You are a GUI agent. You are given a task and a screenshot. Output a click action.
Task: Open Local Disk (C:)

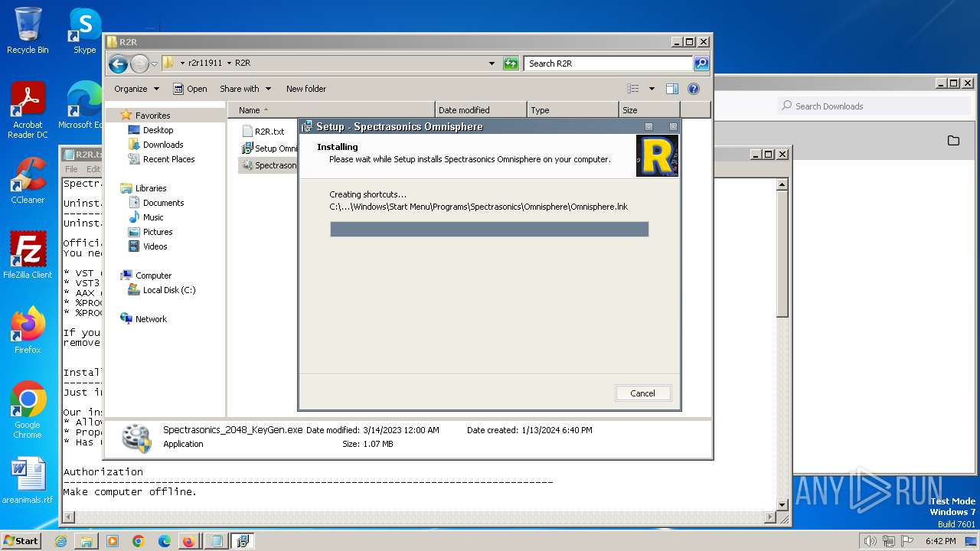162,290
